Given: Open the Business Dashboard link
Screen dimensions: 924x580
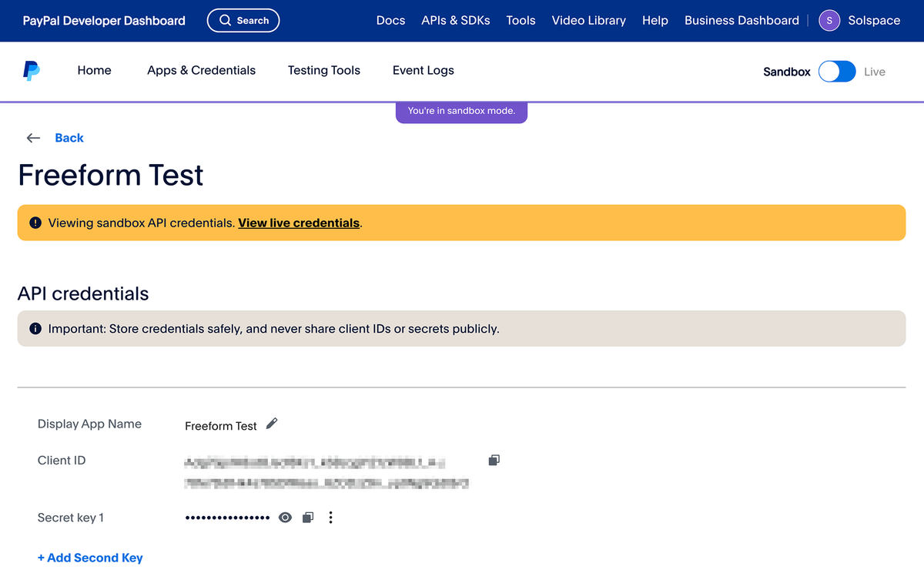Looking at the screenshot, I should coord(742,21).
